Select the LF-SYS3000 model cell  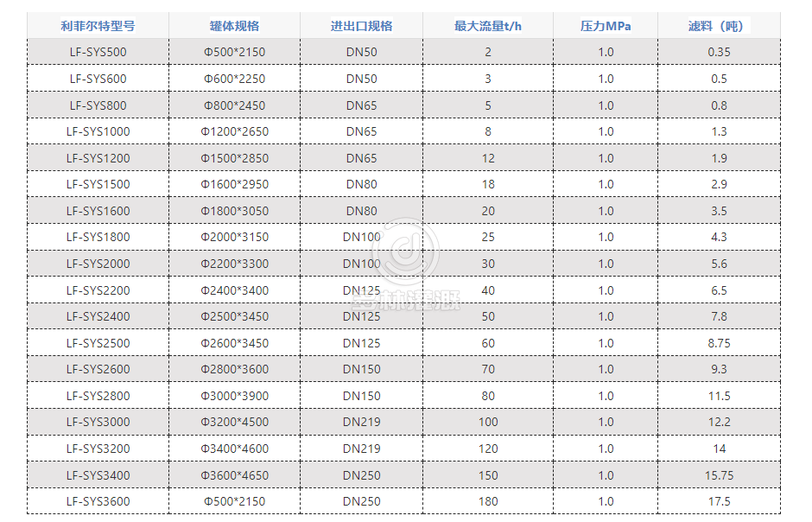98,423
